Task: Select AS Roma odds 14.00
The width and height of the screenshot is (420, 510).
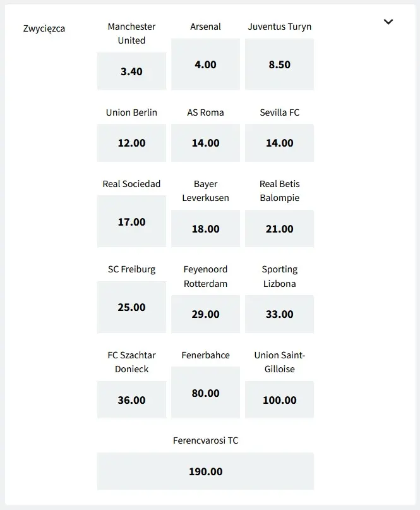Action: pyautogui.click(x=205, y=143)
